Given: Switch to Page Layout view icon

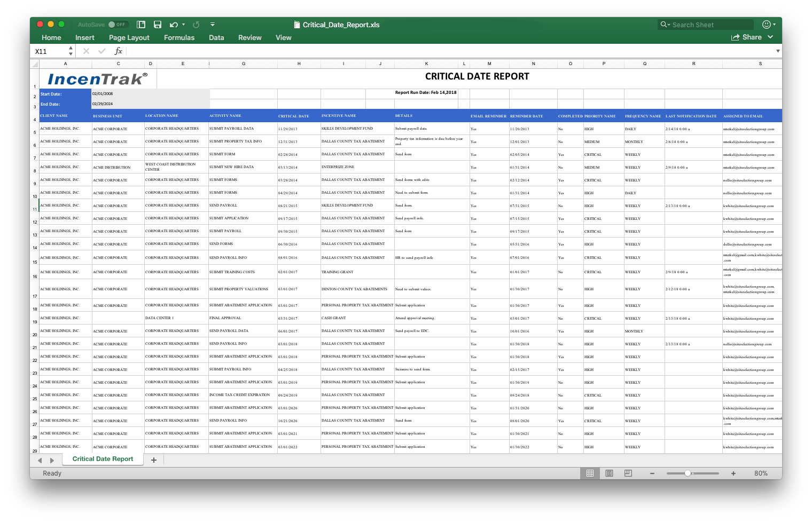Looking at the screenshot, I should [609, 473].
